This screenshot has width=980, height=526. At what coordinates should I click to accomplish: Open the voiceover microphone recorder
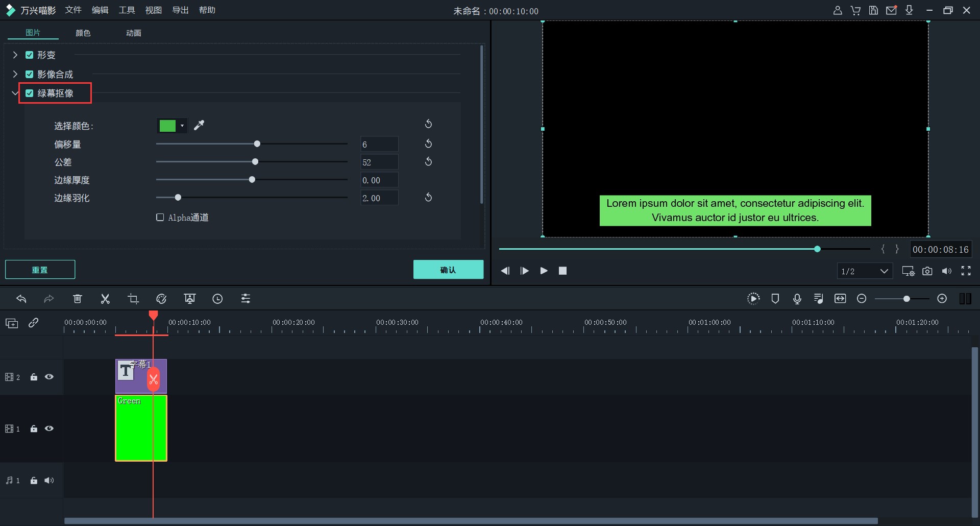tap(797, 299)
